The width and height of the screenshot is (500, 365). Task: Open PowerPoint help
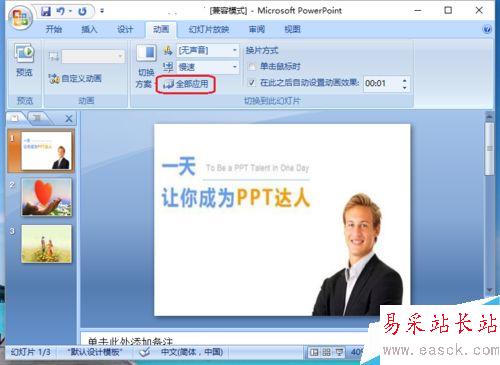pos(487,30)
